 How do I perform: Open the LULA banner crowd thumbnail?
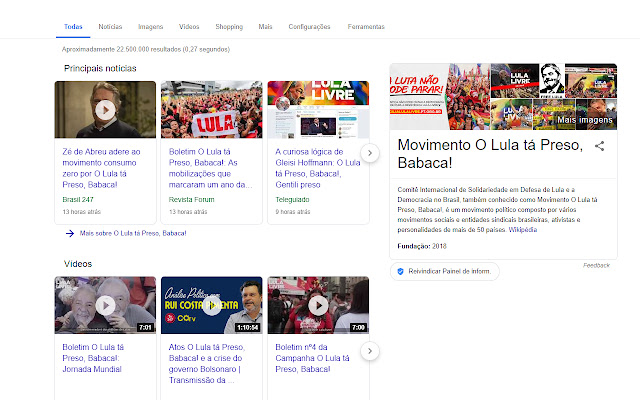tap(211, 110)
